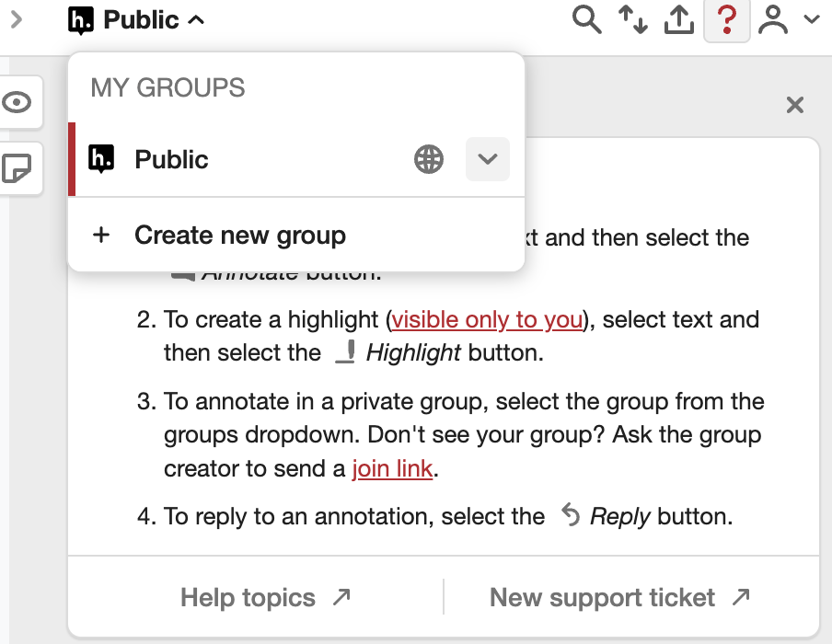Select Public under MY GROUPS
Viewport: 832px width, 644px height.
click(171, 159)
